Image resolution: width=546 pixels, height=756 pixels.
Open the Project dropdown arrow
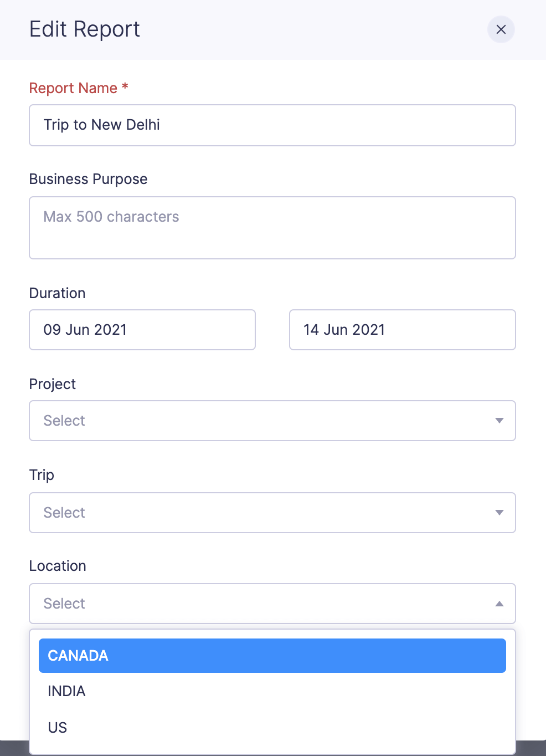[x=499, y=421]
